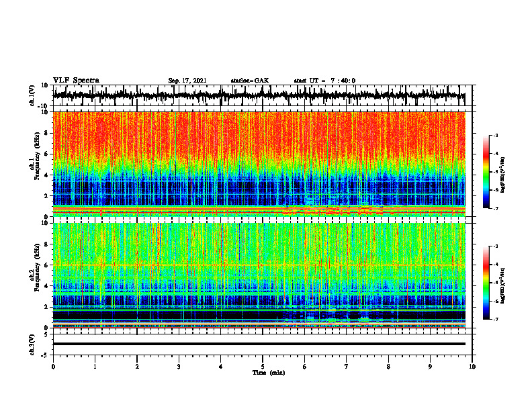Click the ch.1 colorbar log(PSD) label
This screenshot has height=411, width=532.
[x=503, y=175]
